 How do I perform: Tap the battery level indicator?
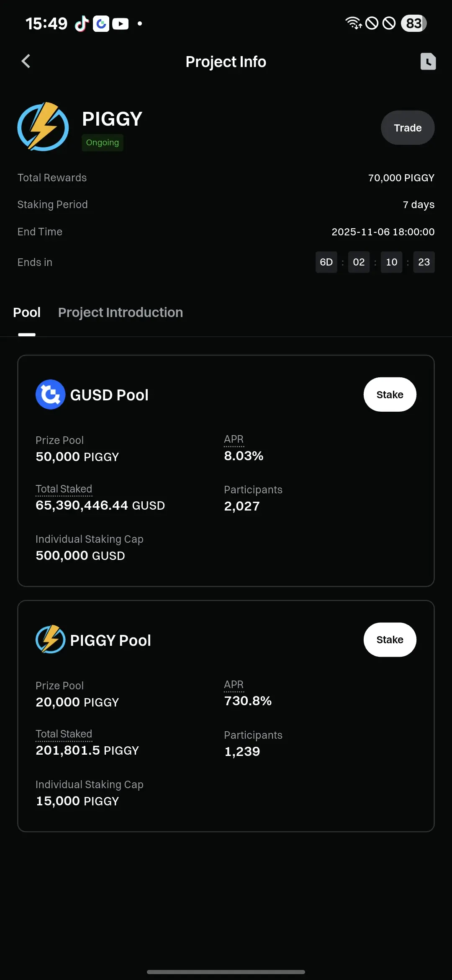pyautogui.click(x=413, y=23)
